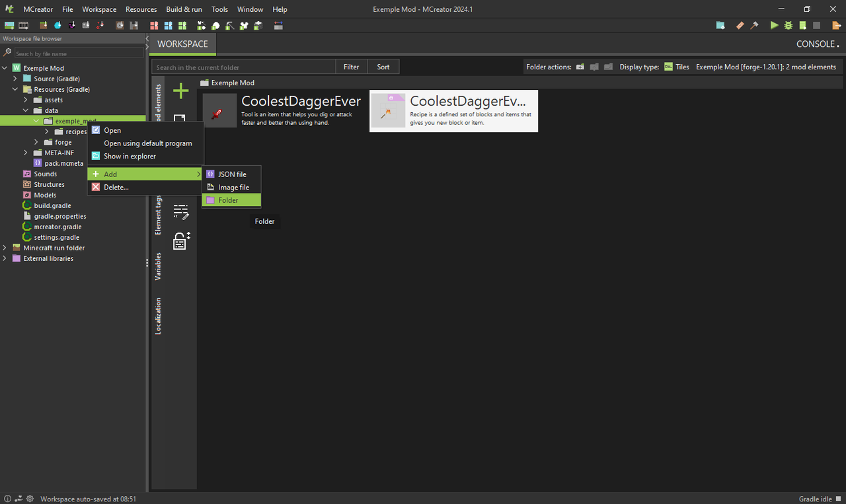Choose Delete... in context menu
This screenshot has height=504, width=846.
click(145, 188)
